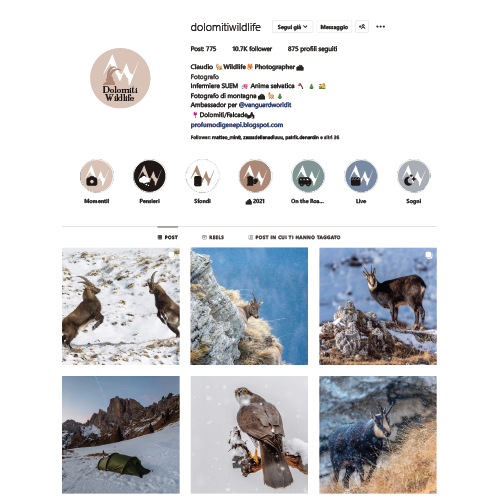Open the green tent on snow photo
The width and height of the screenshot is (500, 500).
click(x=121, y=435)
